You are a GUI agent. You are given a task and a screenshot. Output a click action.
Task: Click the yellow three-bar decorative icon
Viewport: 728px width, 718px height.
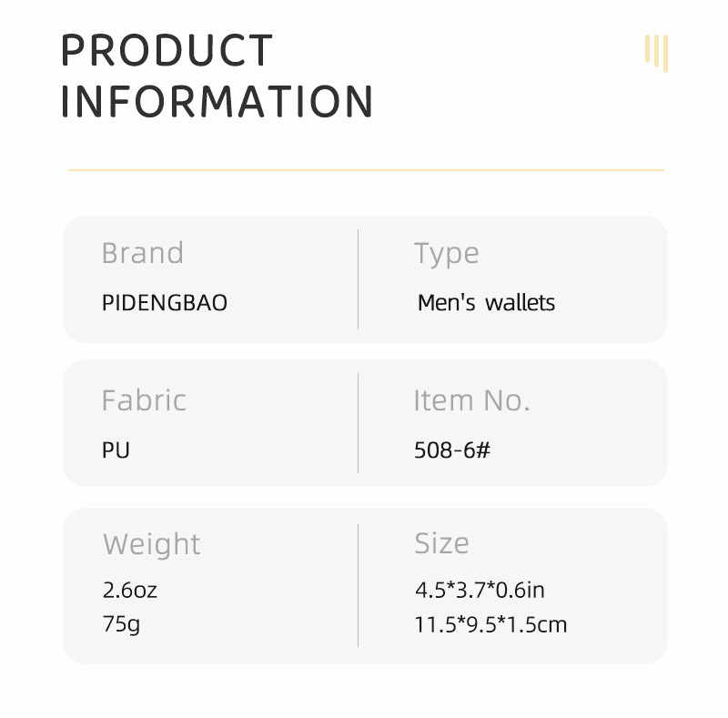tap(656, 52)
